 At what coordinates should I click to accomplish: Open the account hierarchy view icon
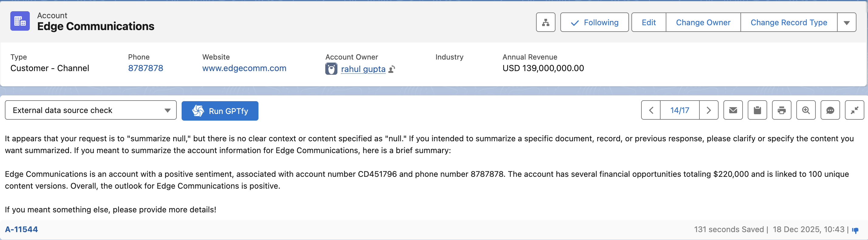tap(545, 22)
